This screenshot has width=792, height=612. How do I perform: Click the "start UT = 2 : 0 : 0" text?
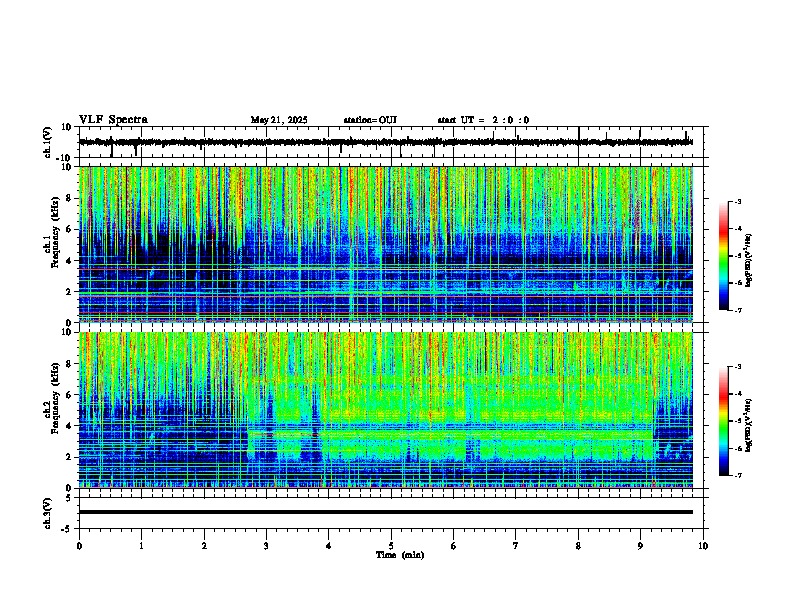(483, 120)
